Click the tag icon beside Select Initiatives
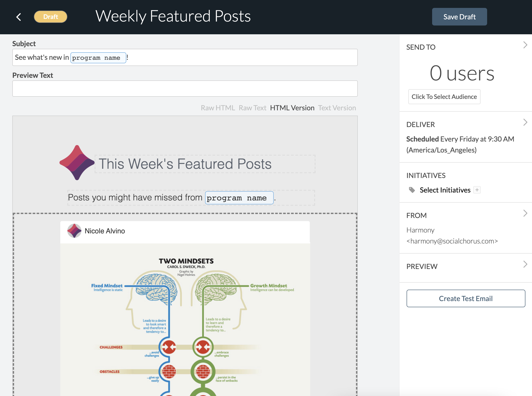The height and width of the screenshot is (396, 532). pos(412,190)
